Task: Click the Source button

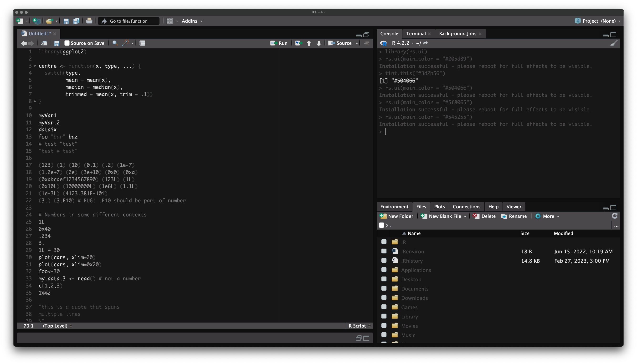Action: tap(340, 43)
